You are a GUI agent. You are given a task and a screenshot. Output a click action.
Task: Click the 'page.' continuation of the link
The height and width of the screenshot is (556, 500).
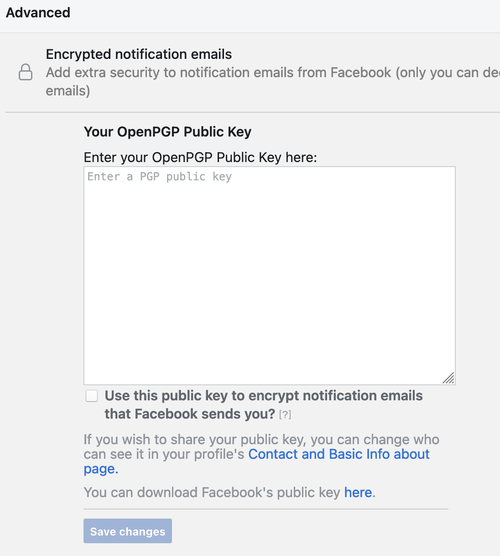(101, 469)
